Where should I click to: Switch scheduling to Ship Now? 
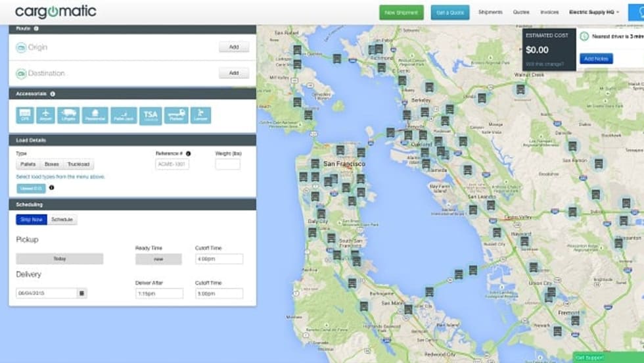coord(32,220)
